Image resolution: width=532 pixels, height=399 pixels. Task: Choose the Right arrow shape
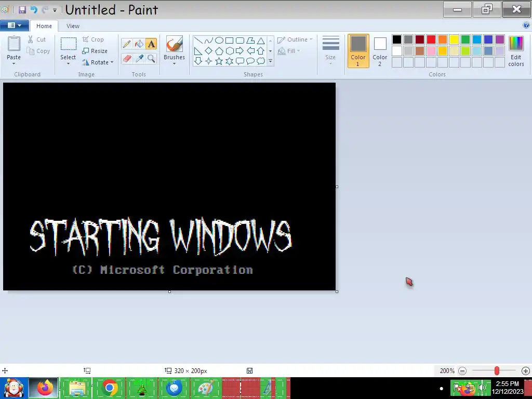(x=240, y=51)
